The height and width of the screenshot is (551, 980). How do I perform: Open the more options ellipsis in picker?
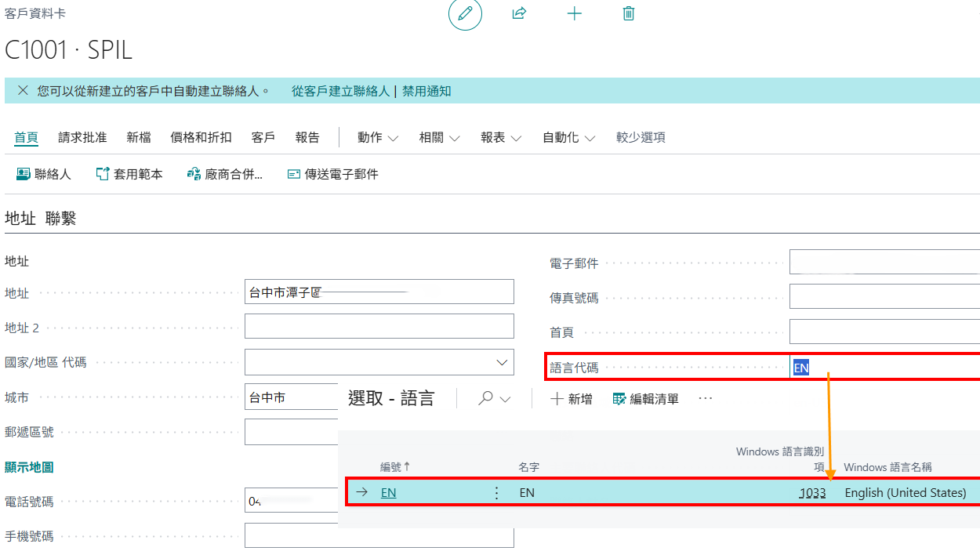[x=706, y=398]
